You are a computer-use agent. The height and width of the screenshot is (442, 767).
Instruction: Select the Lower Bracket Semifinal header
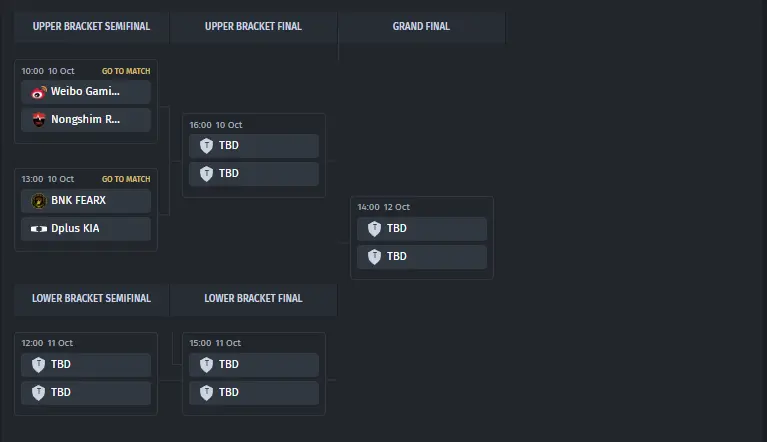(92, 298)
